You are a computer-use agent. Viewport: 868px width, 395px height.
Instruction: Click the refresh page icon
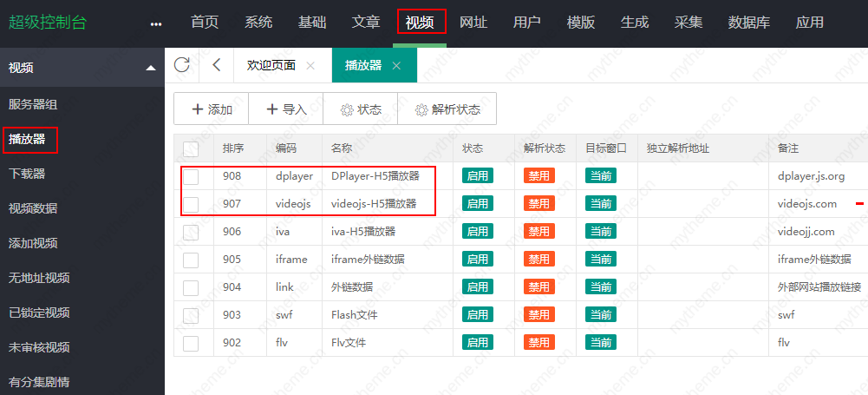[182, 65]
